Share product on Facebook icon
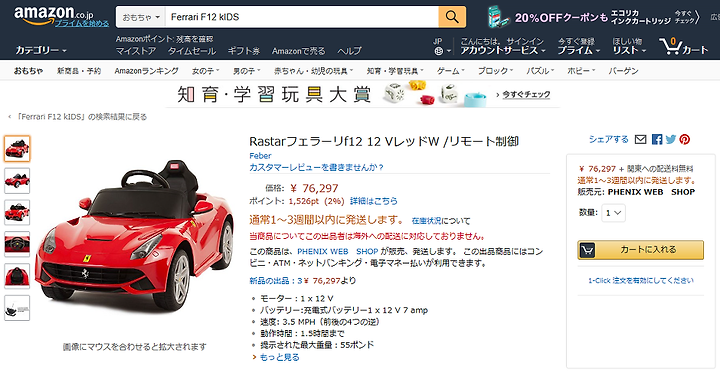This screenshot has height=376, width=720. (657, 139)
